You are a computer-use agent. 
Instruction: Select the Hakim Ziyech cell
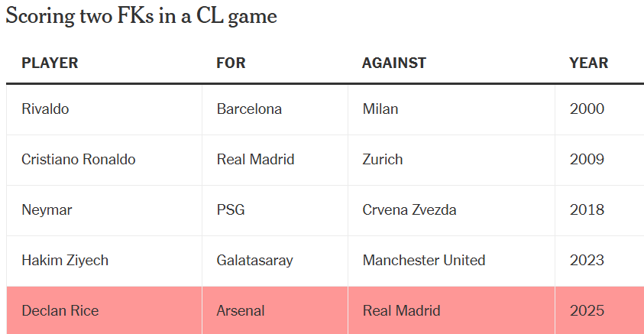(x=105, y=261)
